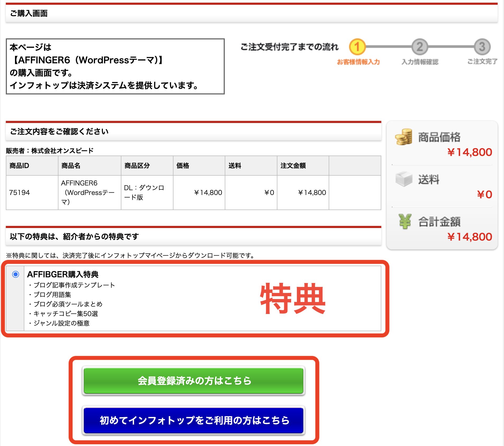
Task: Click the ￥0 shipping cell in the table
Action: tap(251, 193)
